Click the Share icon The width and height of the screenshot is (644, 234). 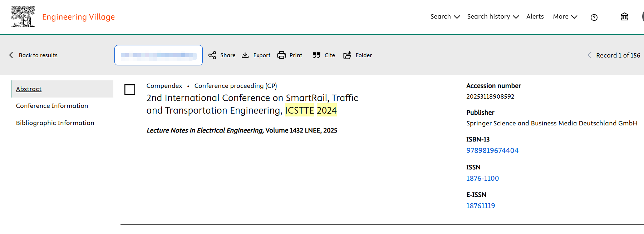coord(212,55)
